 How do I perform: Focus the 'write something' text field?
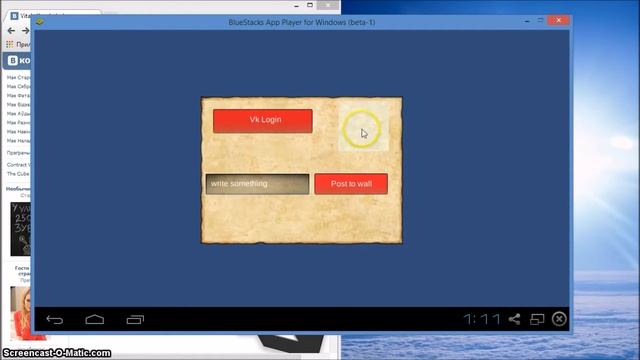click(x=258, y=184)
